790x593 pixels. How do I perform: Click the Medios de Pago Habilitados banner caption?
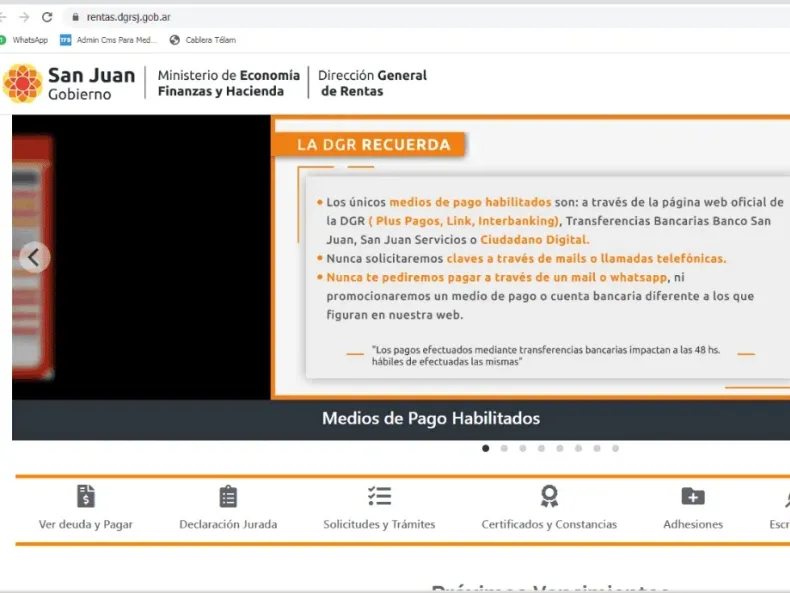431,418
